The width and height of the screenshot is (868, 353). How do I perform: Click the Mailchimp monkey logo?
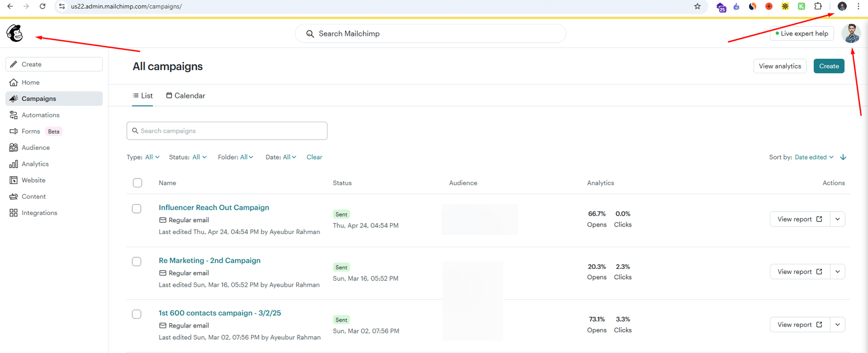(15, 34)
